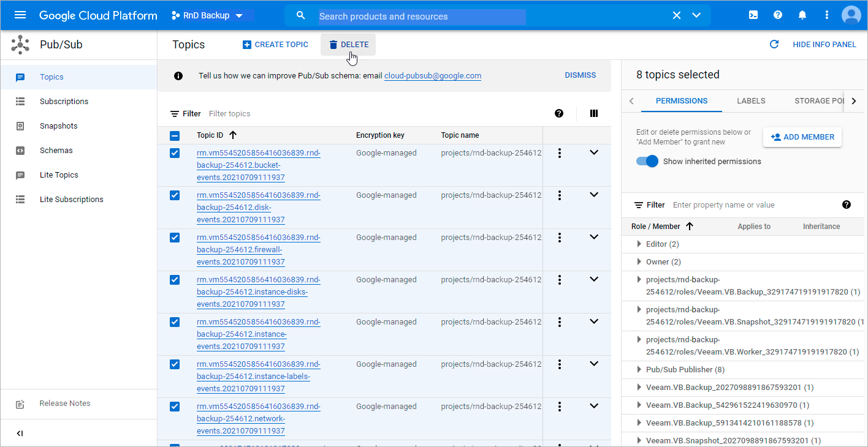Dismiss the Pub/Sub schema feedback banner
The image size is (868, 447).
tap(580, 75)
